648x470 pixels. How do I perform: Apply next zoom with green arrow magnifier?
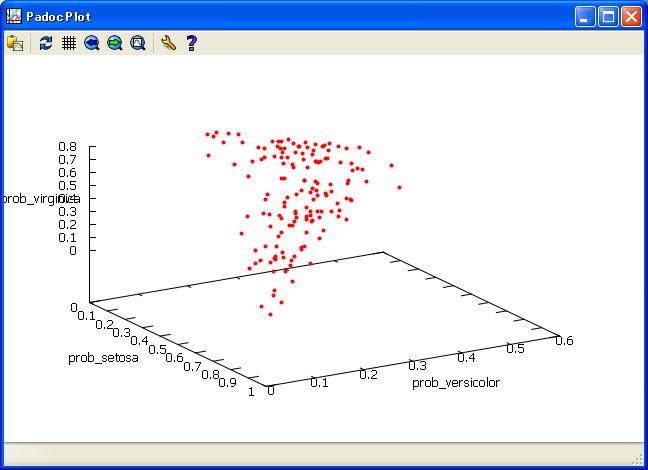coord(115,43)
